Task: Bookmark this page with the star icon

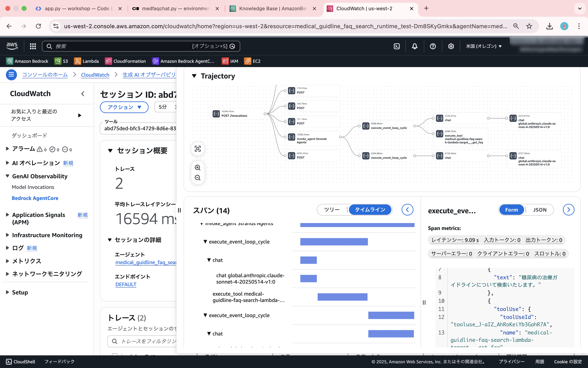Action: tap(529, 26)
